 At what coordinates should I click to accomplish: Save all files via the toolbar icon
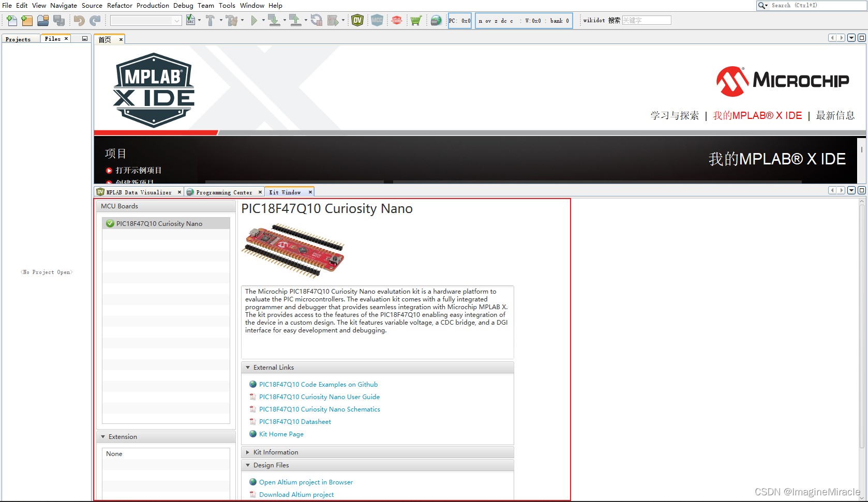coord(59,20)
